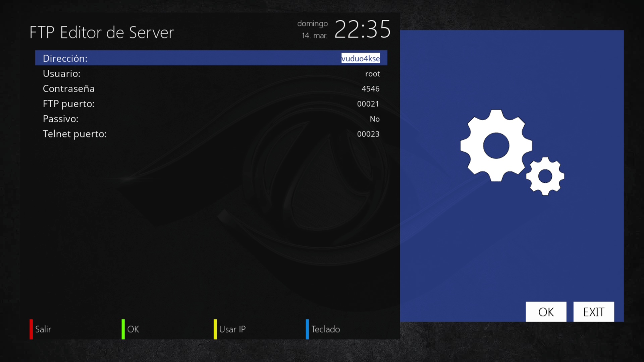The width and height of the screenshot is (644, 362).
Task: Click the 00023 Telnet port value
Action: (368, 134)
